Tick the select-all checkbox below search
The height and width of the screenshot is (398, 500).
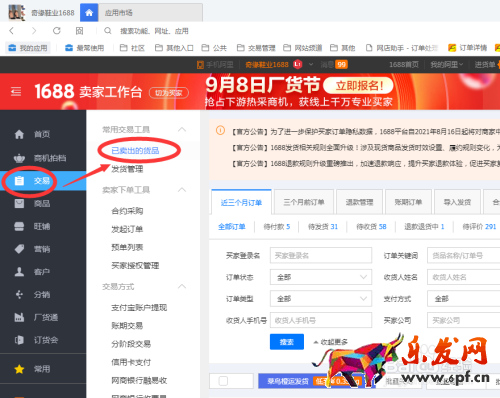click(x=223, y=381)
